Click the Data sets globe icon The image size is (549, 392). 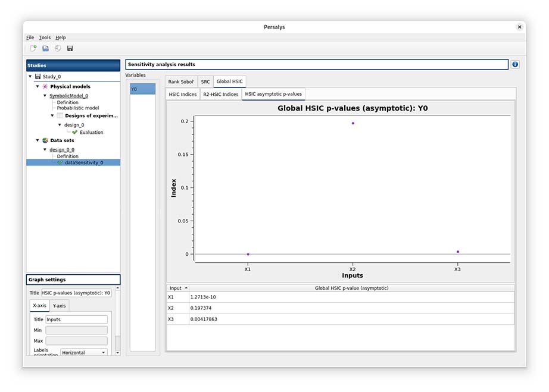tap(45, 140)
